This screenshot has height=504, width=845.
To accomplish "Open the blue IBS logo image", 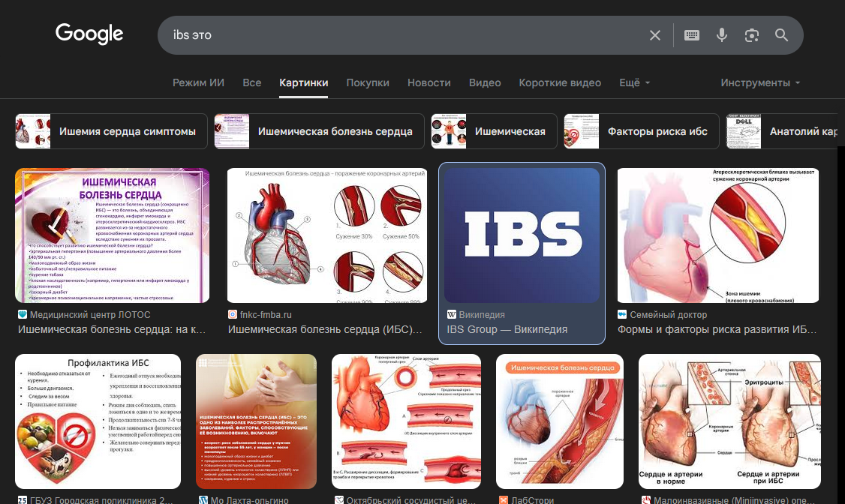I will 522,235.
